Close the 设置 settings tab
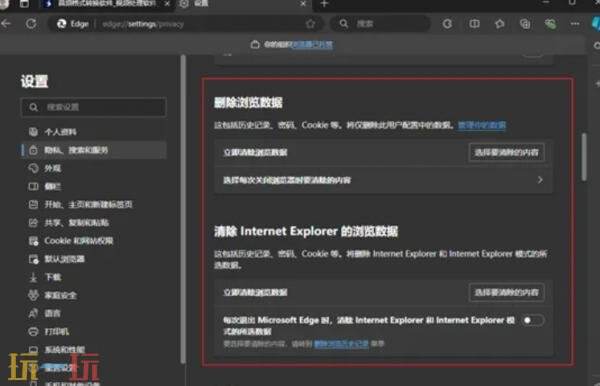 tap(303, 4)
